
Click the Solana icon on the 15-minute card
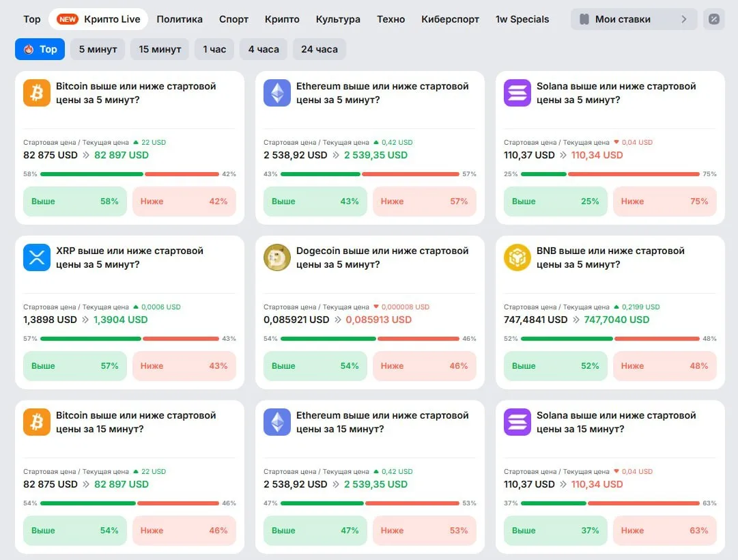tap(517, 422)
